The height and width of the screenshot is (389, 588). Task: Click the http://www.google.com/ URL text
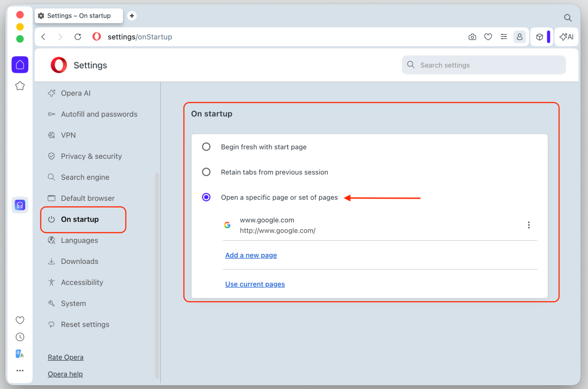tap(277, 231)
